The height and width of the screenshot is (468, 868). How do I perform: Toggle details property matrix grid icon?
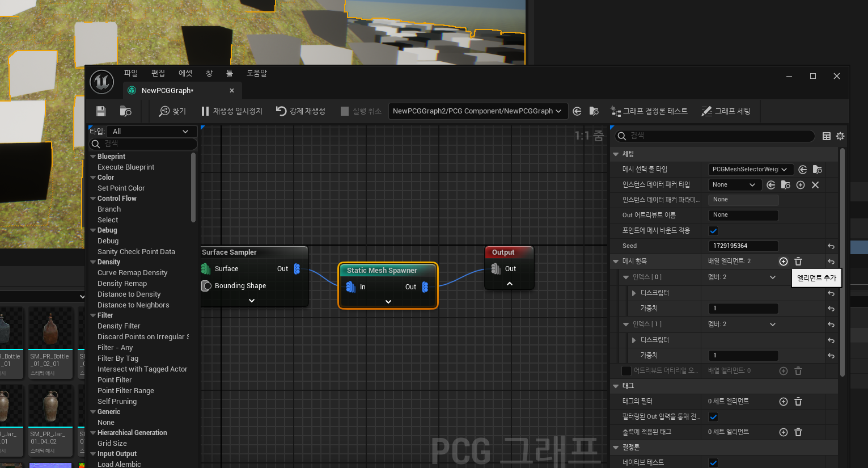tap(827, 136)
